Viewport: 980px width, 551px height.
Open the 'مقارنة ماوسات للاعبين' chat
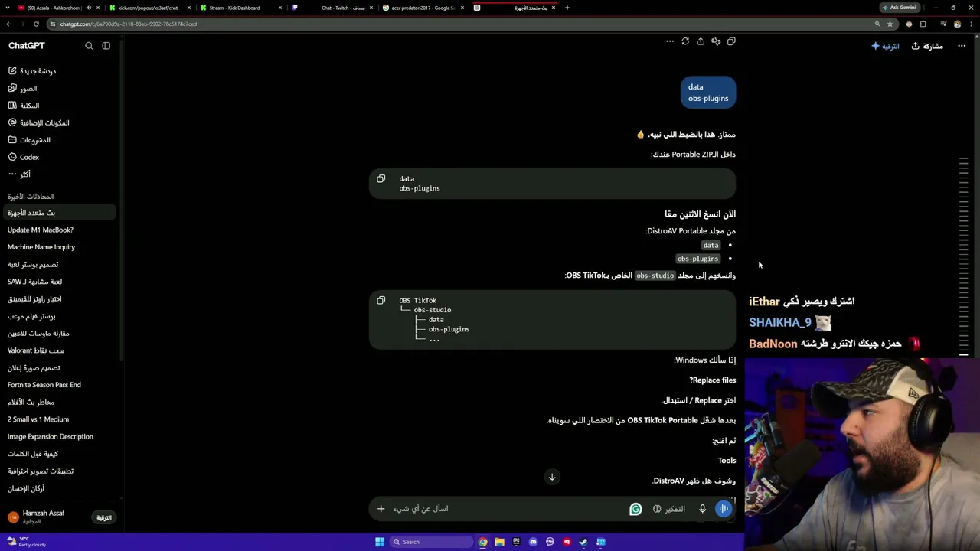[60, 333]
